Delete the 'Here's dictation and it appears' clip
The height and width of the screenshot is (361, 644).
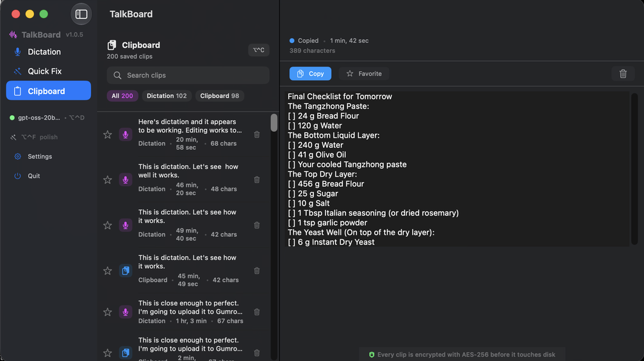(257, 134)
